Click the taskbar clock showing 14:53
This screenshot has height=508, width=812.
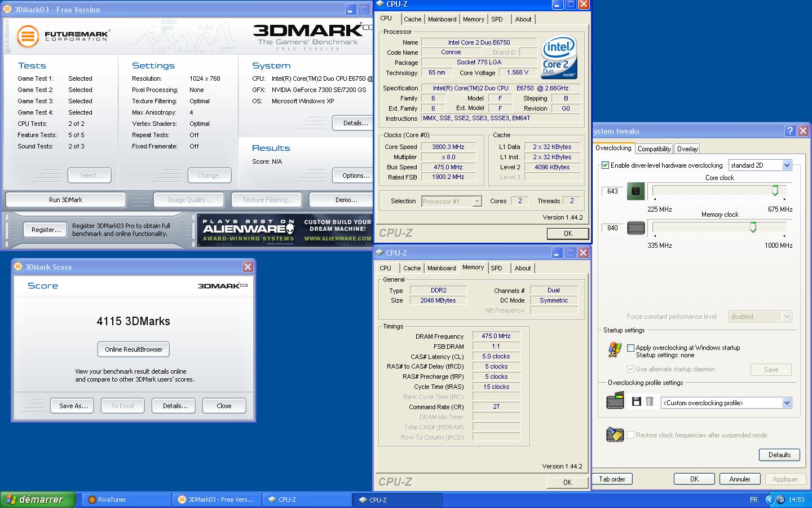click(x=796, y=500)
